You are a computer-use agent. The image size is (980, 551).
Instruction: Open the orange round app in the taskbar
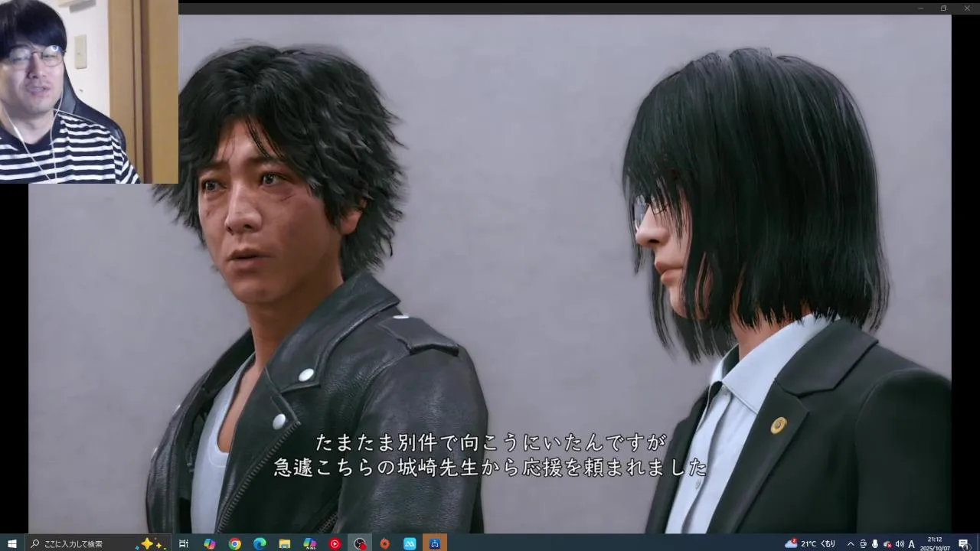[384, 543]
